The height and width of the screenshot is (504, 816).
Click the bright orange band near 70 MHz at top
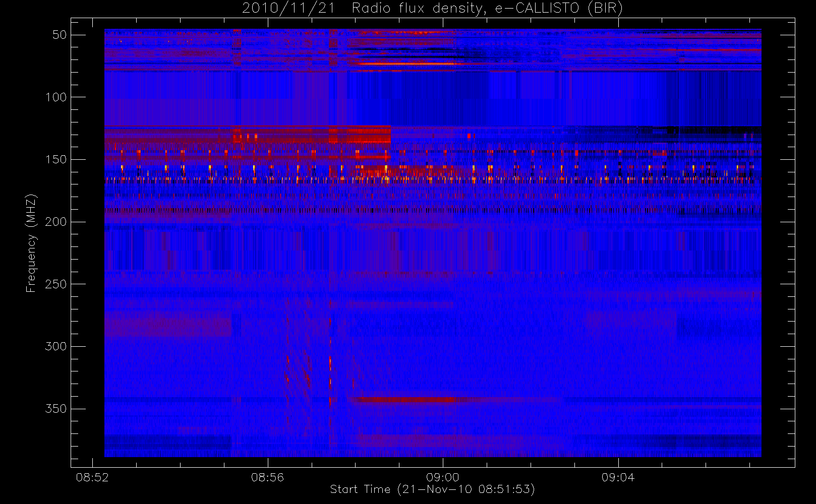pyautogui.click(x=406, y=64)
